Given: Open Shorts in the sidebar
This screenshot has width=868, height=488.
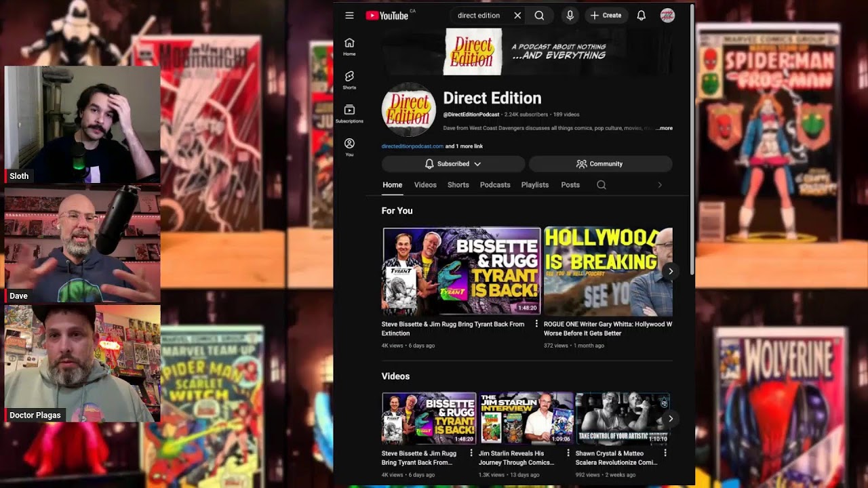Looking at the screenshot, I should coord(349,80).
